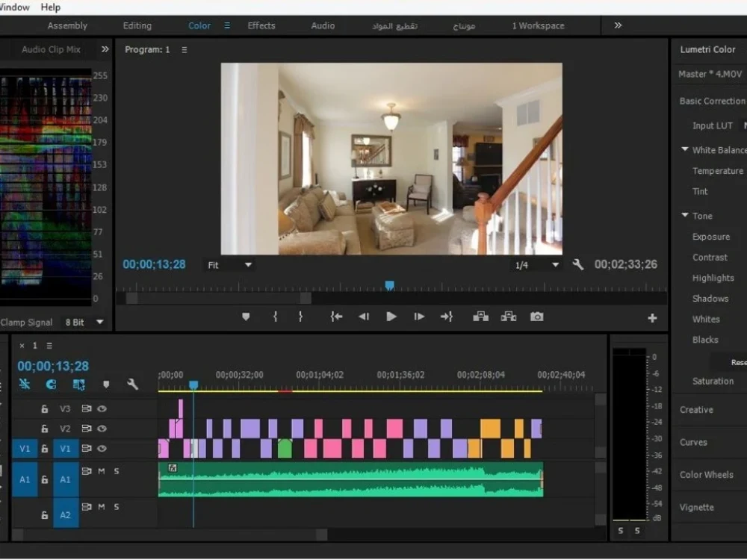Switch to 1 Workspace
Image resolution: width=747 pixels, height=560 pixels.
tap(538, 25)
